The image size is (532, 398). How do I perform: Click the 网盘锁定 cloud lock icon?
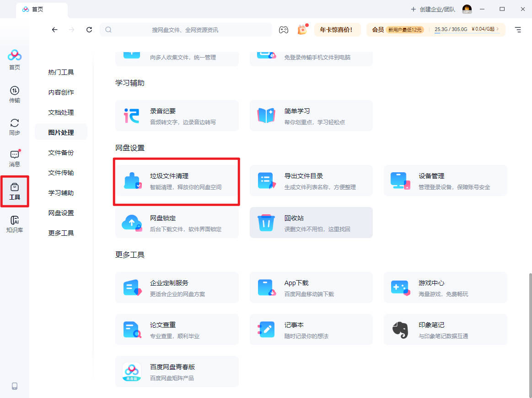click(132, 223)
